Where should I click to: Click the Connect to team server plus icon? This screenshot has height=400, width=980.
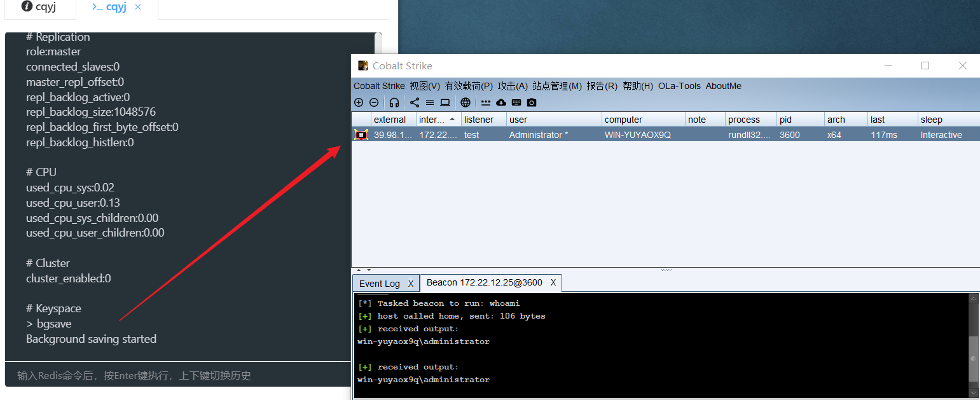(359, 102)
